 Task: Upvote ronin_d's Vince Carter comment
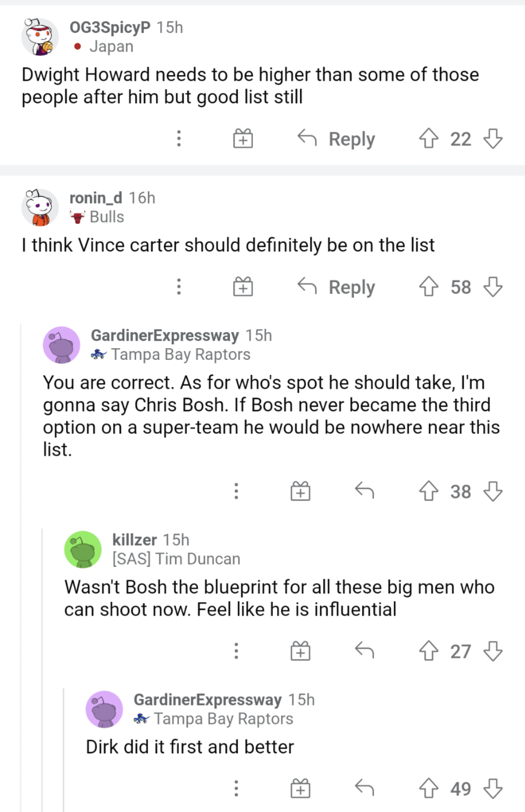click(429, 287)
